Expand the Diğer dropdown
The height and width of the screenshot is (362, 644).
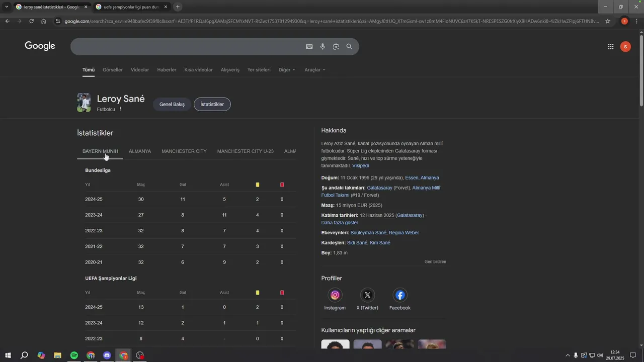pos(287,70)
